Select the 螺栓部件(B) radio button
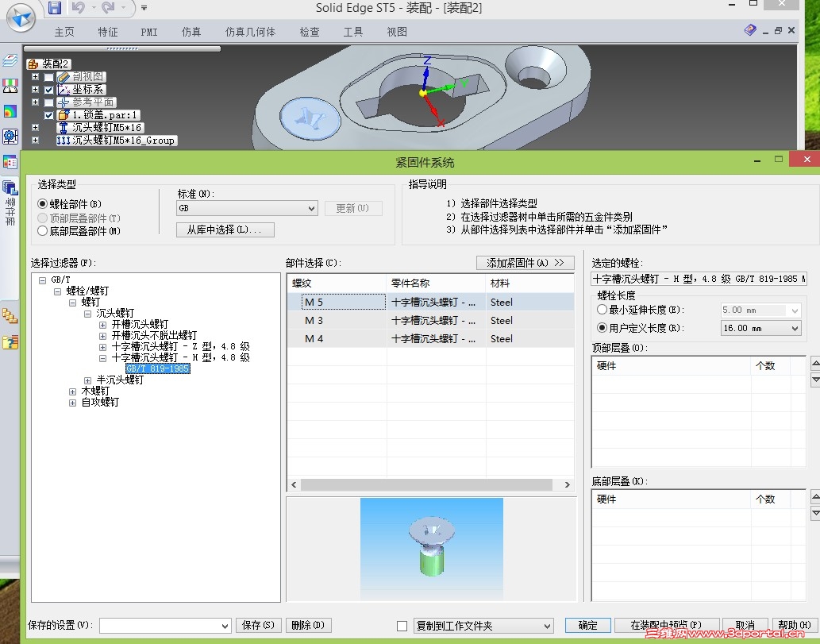The height and width of the screenshot is (644, 820). coord(43,204)
